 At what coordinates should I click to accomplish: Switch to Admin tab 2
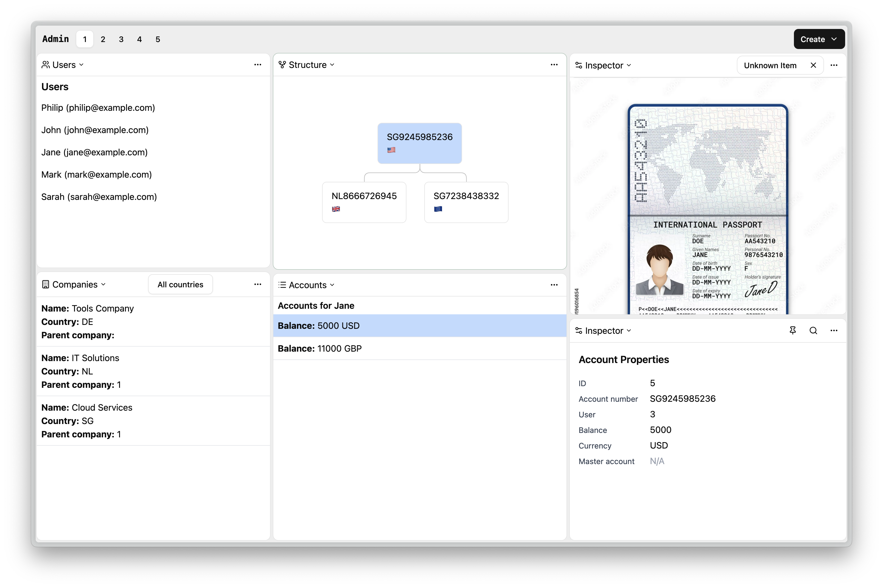pos(103,39)
